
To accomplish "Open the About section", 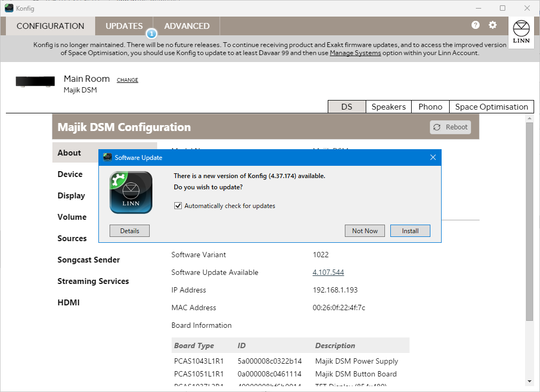I will 69,152.
